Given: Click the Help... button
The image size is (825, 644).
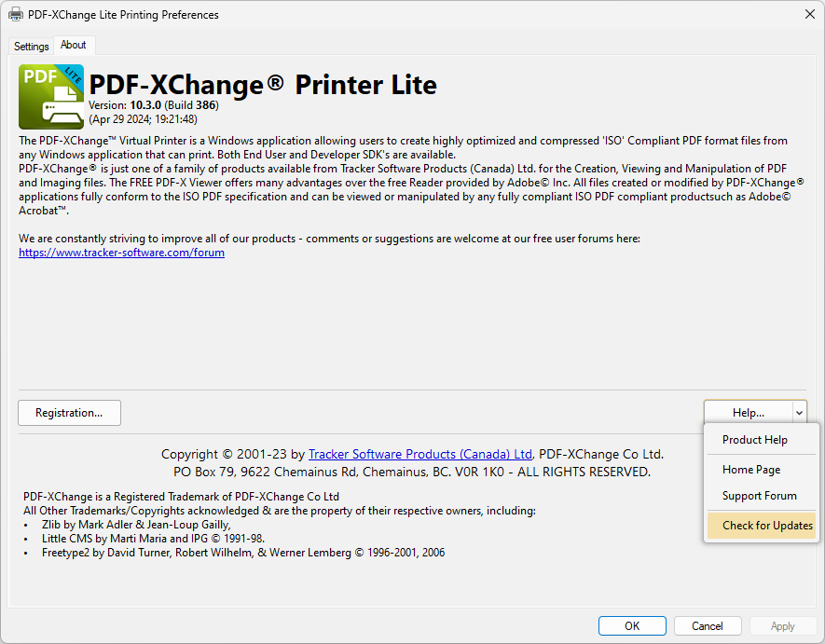Looking at the screenshot, I should point(749,413).
